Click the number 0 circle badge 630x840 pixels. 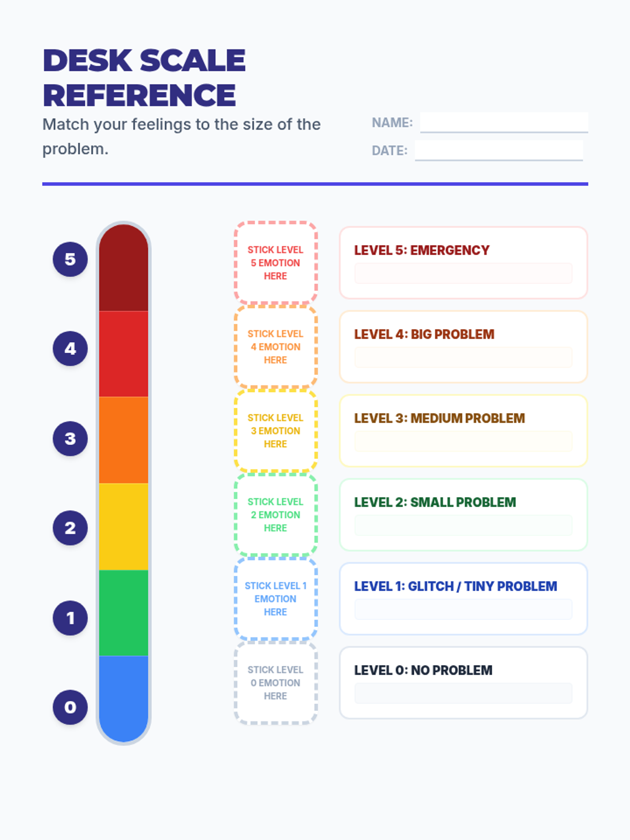(x=70, y=707)
